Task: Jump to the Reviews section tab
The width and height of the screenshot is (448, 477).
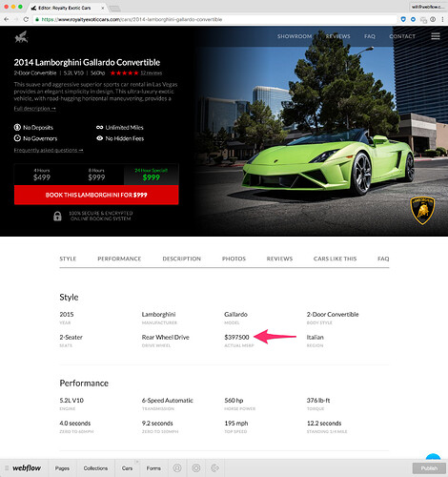Action: (x=279, y=259)
